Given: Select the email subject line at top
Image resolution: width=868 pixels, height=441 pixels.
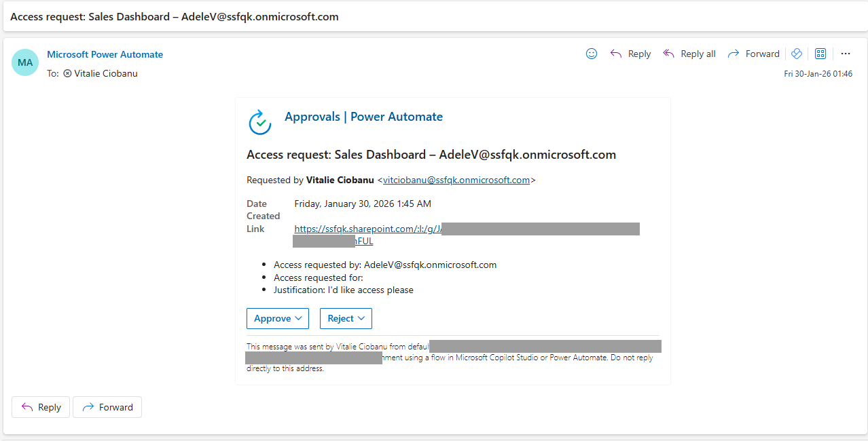Looking at the screenshot, I should coord(175,16).
